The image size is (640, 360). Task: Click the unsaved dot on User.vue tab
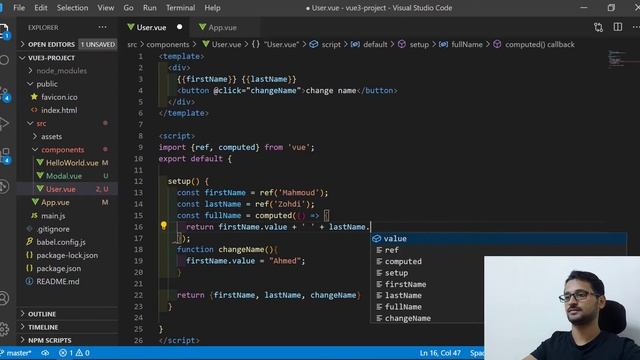coord(180,27)
